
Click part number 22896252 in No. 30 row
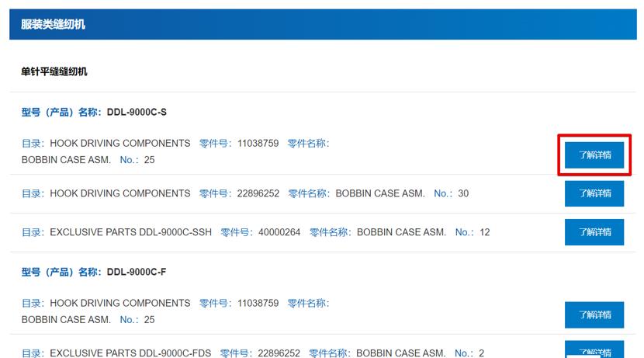[x=258, y=193]
